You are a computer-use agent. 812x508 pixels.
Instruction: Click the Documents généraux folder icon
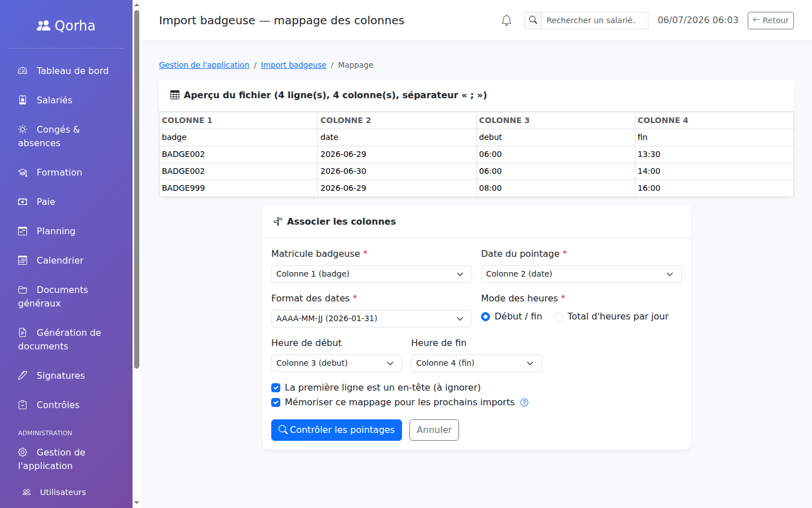[23, 290]
